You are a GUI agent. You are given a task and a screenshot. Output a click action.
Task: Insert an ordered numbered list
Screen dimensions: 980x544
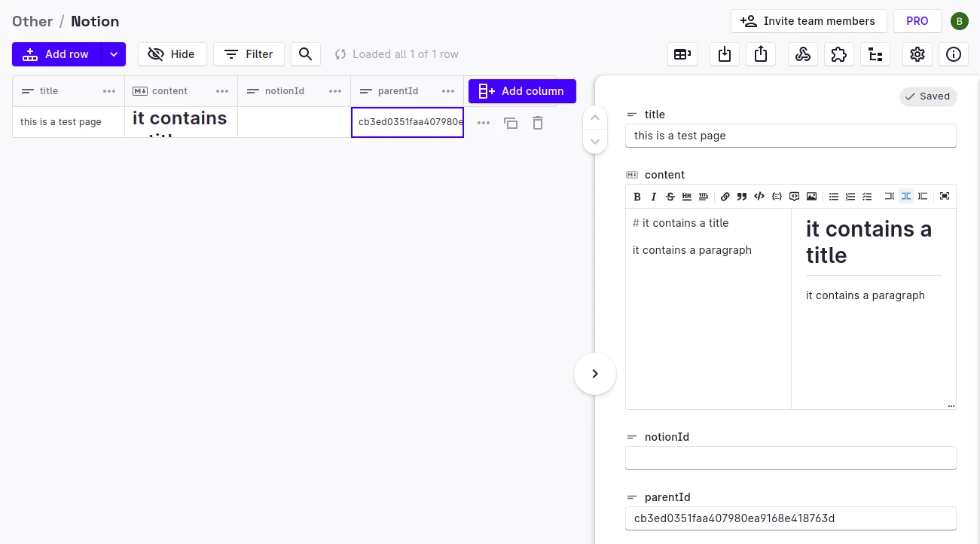click(850, 197)
